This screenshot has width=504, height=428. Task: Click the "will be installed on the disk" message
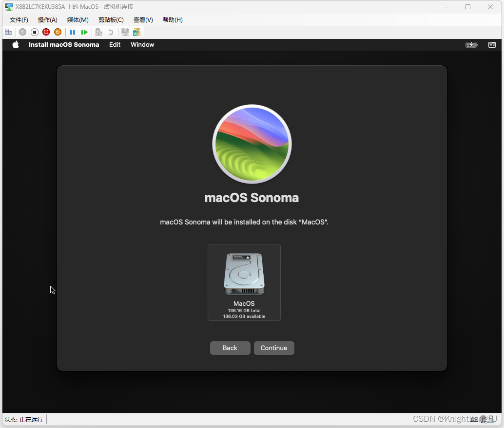coord(244,222)
